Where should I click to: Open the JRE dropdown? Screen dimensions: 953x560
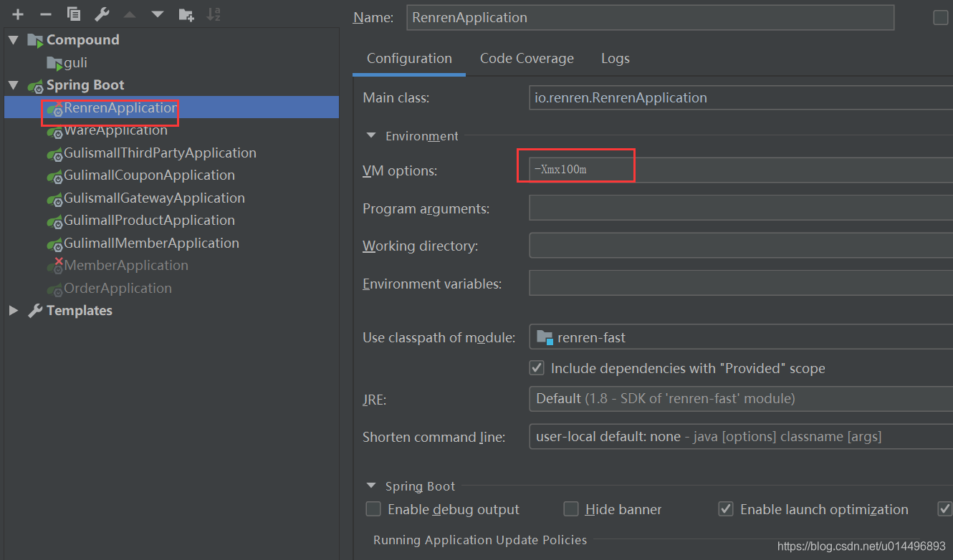741,398
